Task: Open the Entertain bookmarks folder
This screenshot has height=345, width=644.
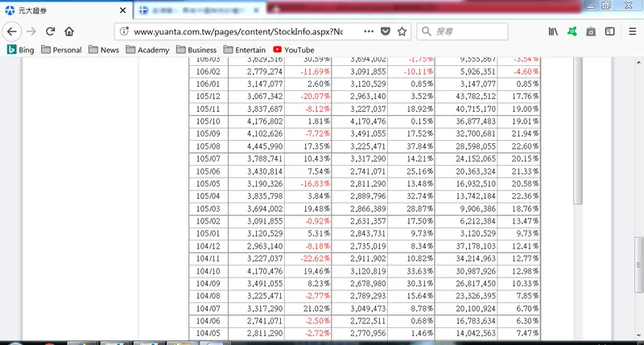Action: [245, 50]
